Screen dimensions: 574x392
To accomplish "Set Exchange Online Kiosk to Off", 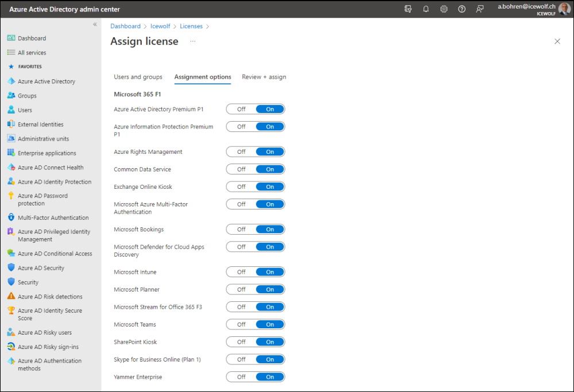I will (241, 187).
